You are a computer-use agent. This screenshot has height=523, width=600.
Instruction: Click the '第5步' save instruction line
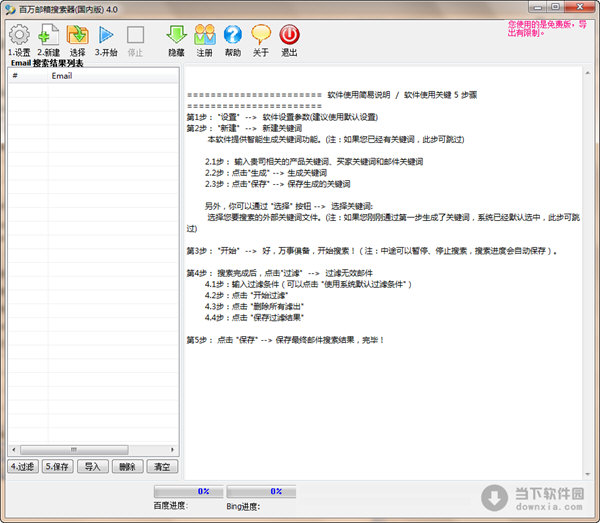point(285,340)
